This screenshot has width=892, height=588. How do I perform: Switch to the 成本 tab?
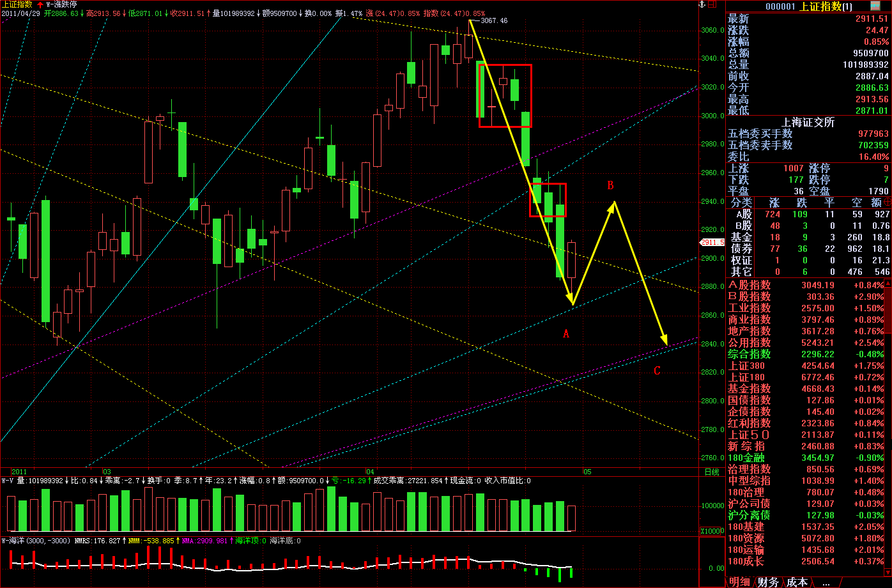pyautogui.click(x=797, y=582)
